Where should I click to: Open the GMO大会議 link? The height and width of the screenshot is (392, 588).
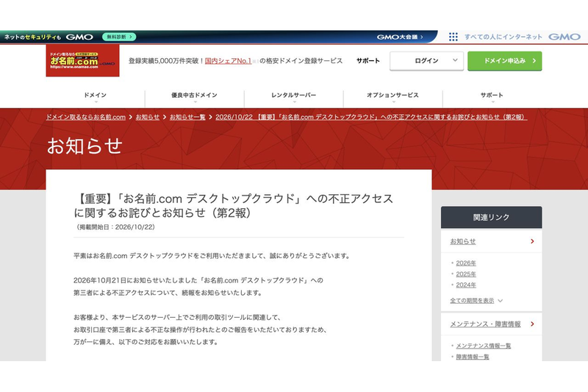400,37
